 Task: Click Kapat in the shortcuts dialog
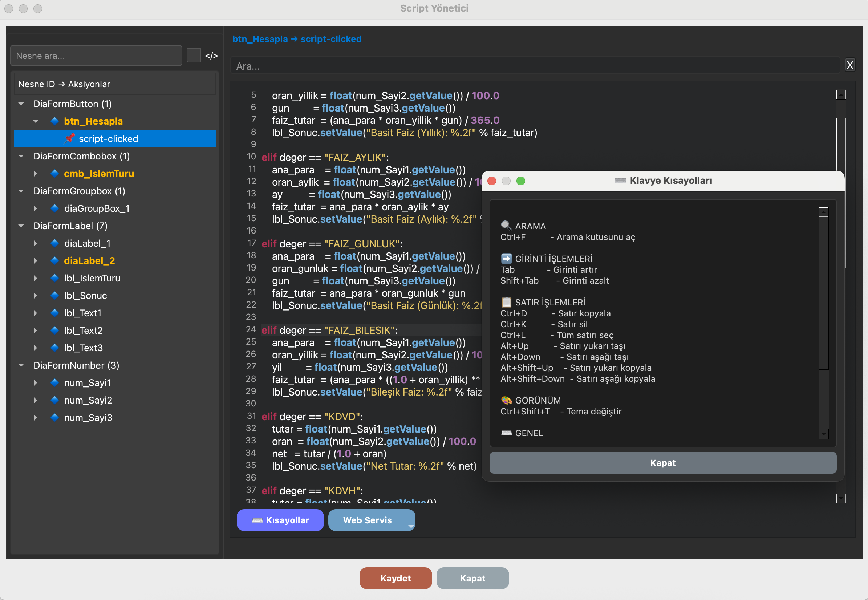(x=662, y=463)
